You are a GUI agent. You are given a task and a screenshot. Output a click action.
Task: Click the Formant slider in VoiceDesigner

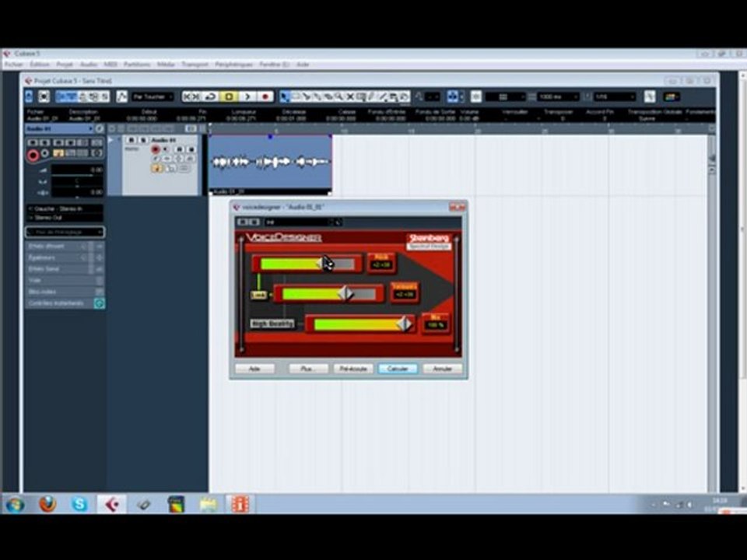(x=328, y=294)
